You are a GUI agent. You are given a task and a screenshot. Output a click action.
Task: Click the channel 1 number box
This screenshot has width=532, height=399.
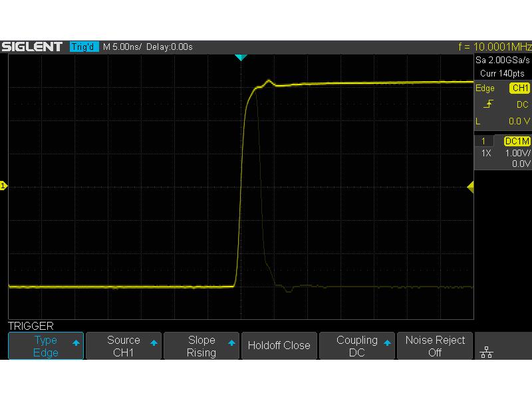coord(483,141)
